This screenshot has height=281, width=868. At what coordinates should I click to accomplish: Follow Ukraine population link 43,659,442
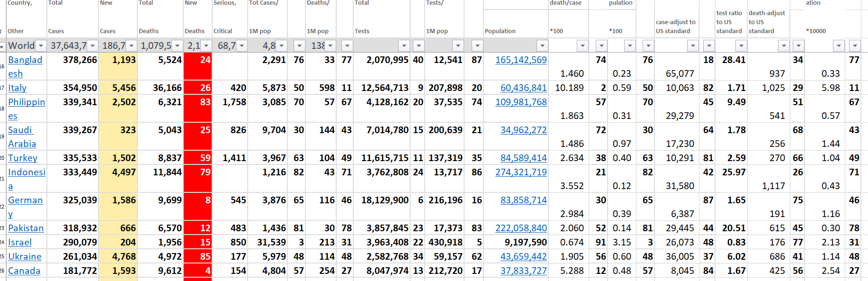click(523, 256)
